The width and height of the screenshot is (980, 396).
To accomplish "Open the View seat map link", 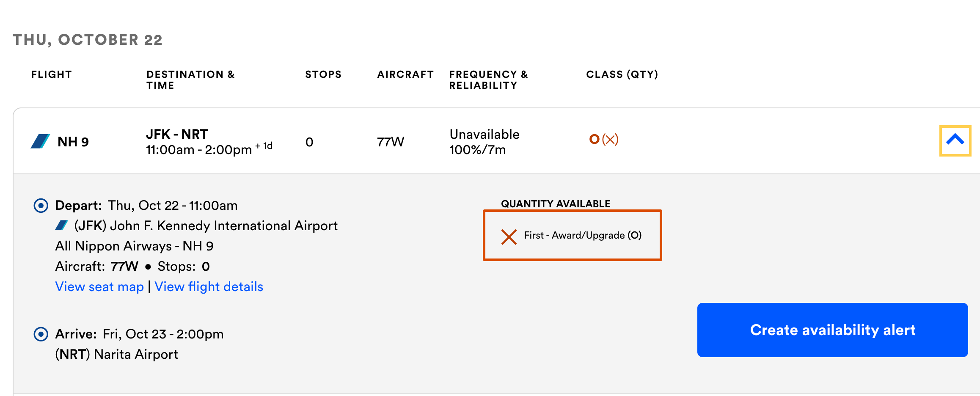I will (x=99, y=287).
